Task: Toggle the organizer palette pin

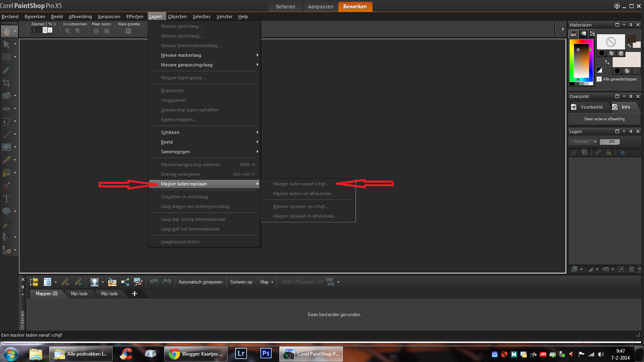Action: (x=23, y=287)
